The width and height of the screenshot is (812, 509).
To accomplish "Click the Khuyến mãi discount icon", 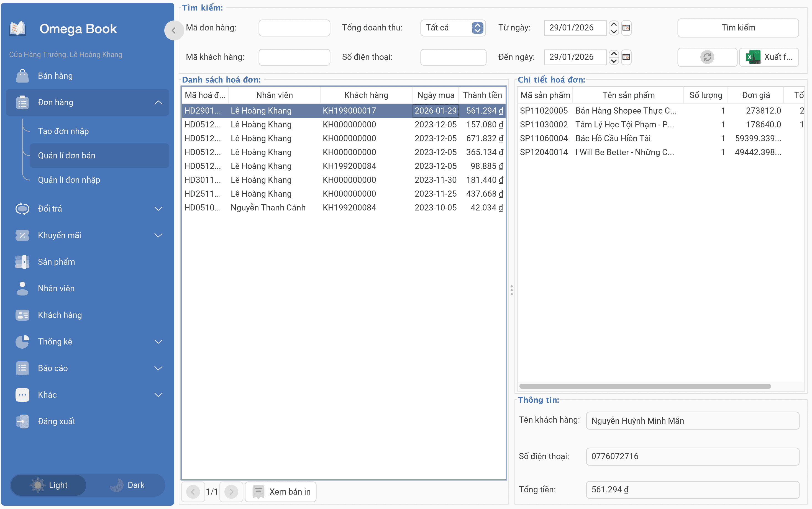I will point(22,235).
